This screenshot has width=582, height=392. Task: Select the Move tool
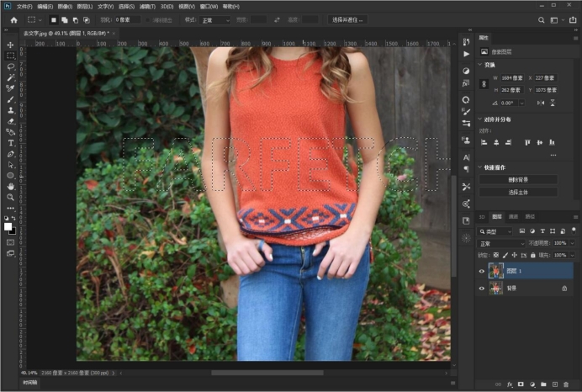(x=10, y=45)
